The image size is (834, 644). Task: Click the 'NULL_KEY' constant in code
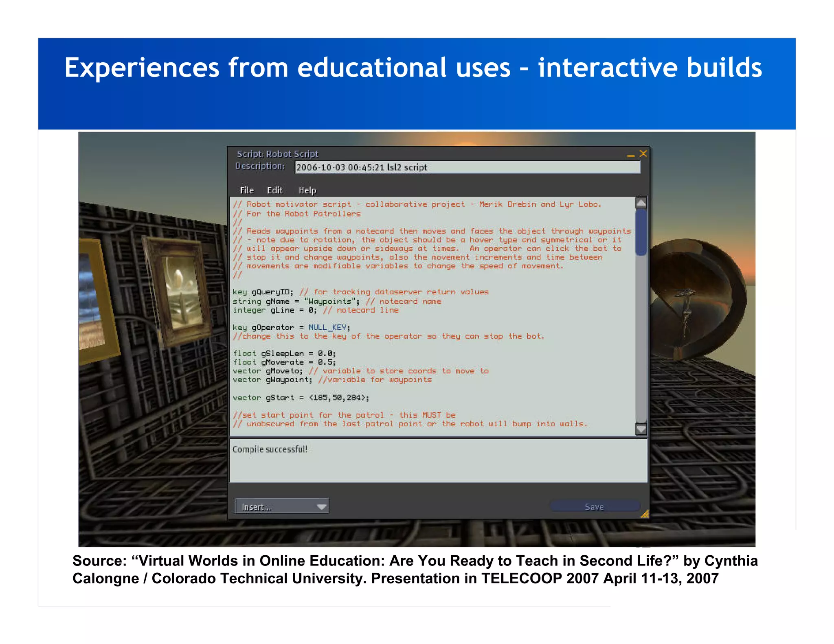[x=327, y=327]
